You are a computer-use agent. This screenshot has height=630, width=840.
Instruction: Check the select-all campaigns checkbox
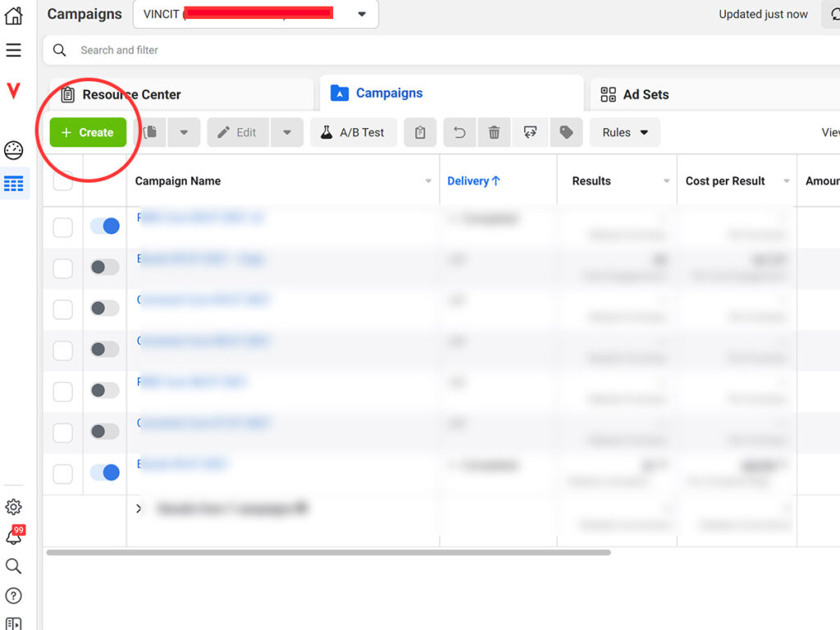pos(62,180)
